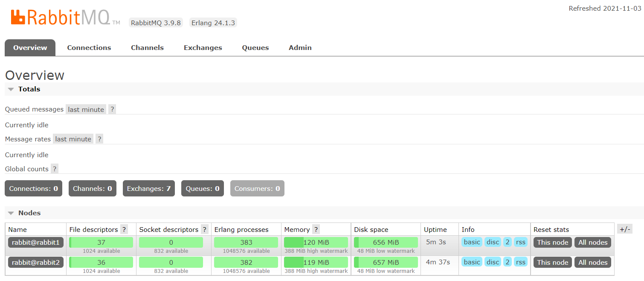Click rabbit@rabbit2 Erlang processes bar 382
Screen dimensions: 644x281
[x=246, y=263]
